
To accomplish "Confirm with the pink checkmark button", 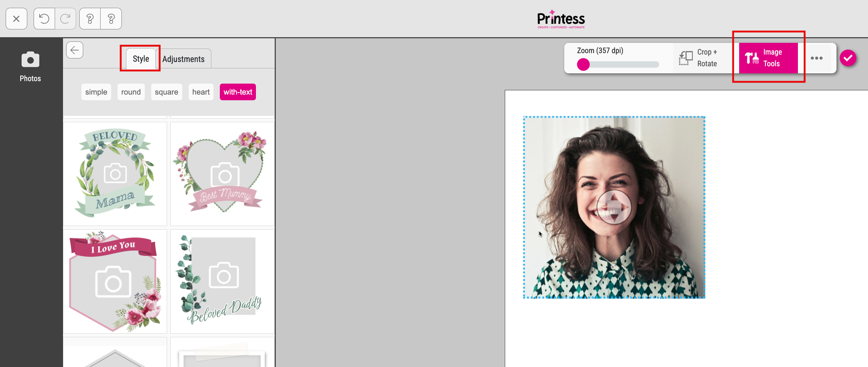I will pyautogui.click(x=848, y=58).
